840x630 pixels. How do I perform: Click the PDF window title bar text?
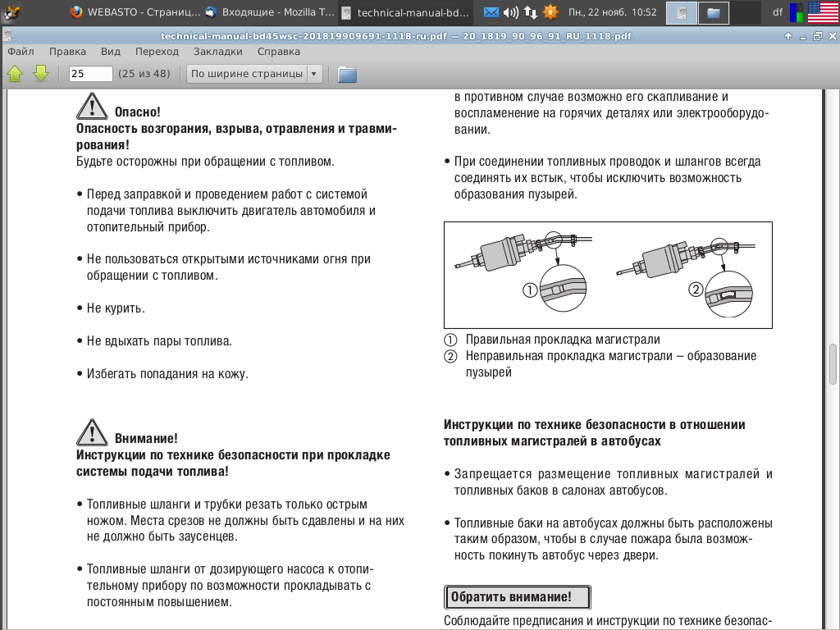[x=396, y=36]
